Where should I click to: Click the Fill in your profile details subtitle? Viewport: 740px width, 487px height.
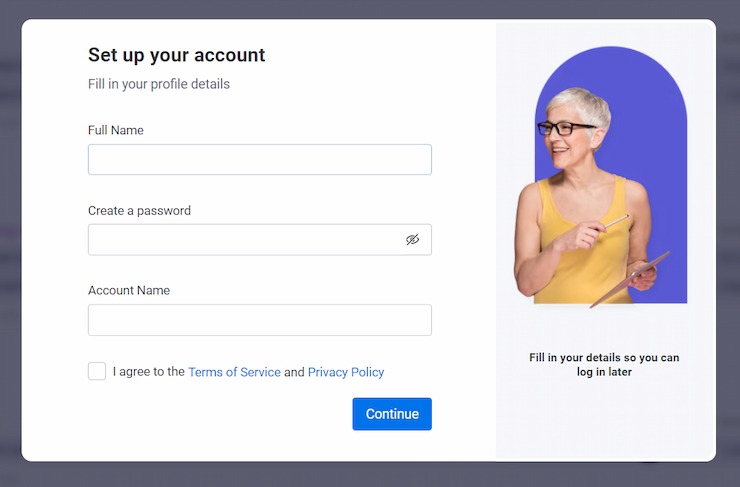(x=159, y=84)
